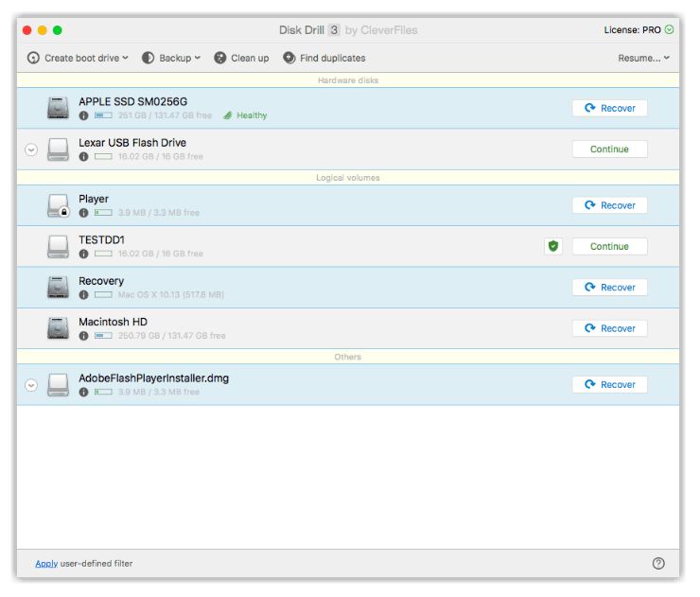The width and height of the screenshot is (700, 597).
Task: Click the Macintosh HD disk icon
Action: click(x=58, y=328)
